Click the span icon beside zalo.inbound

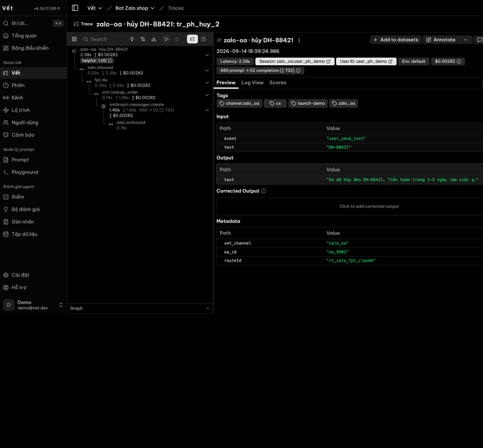pos(82,69)
